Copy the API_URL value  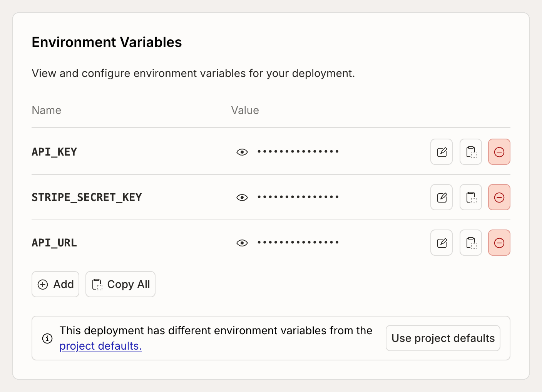click(471, 243)
